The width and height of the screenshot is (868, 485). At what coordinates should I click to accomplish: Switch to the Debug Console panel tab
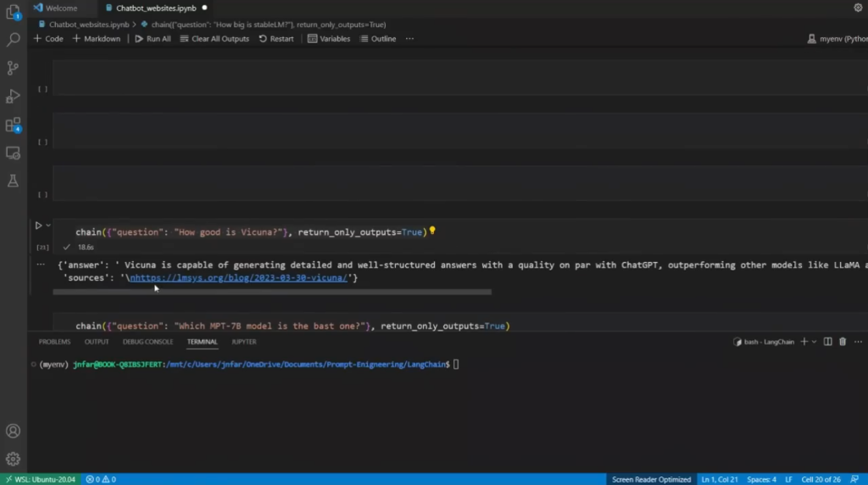tap(147, 342)
